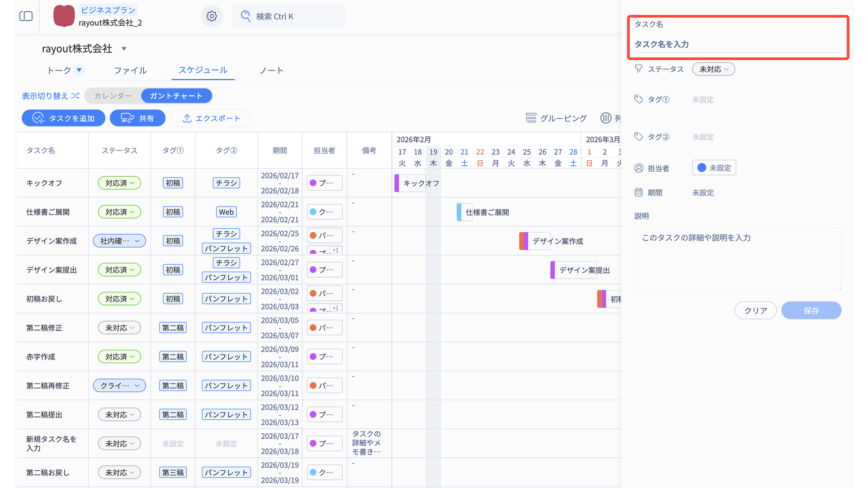Screen dimensions: 868x488
Task: Open the 未対応 status dropdown in task panel
Action: coord(713,69)
